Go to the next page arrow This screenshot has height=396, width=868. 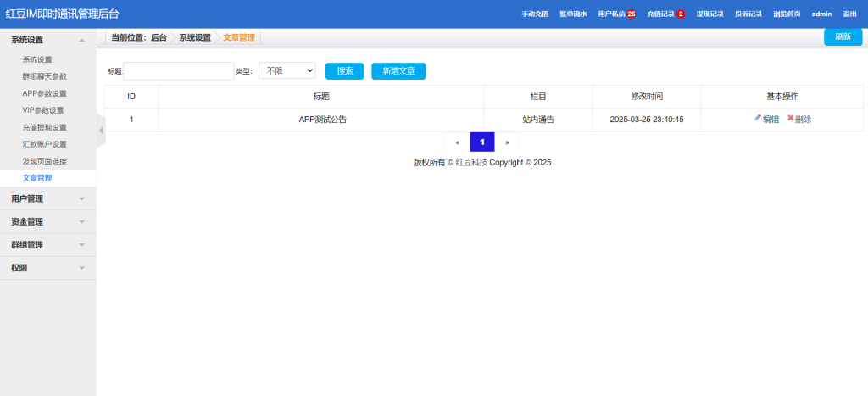tap(507, 142)
